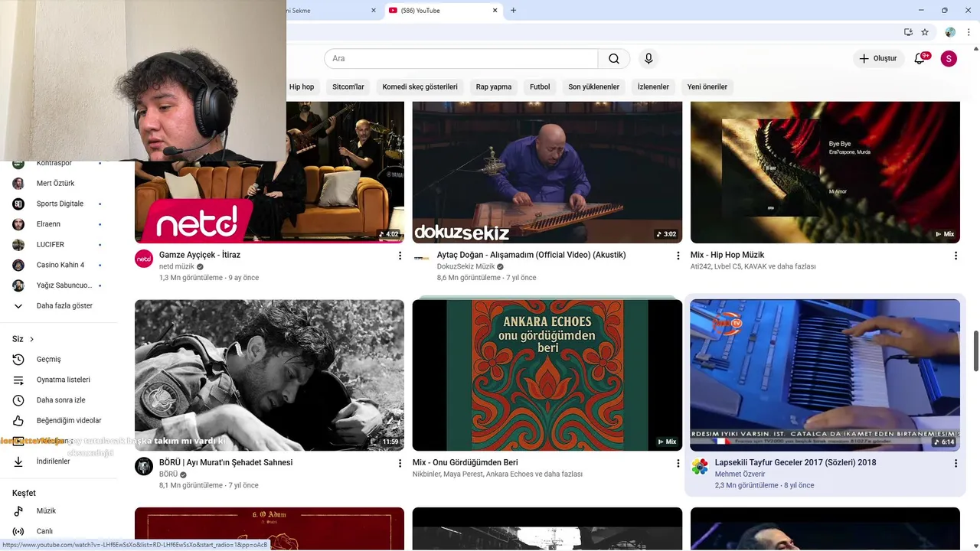Open the account avatar menu
The height and width of the screenshot is (551, 980).
[x=949, y=58]
